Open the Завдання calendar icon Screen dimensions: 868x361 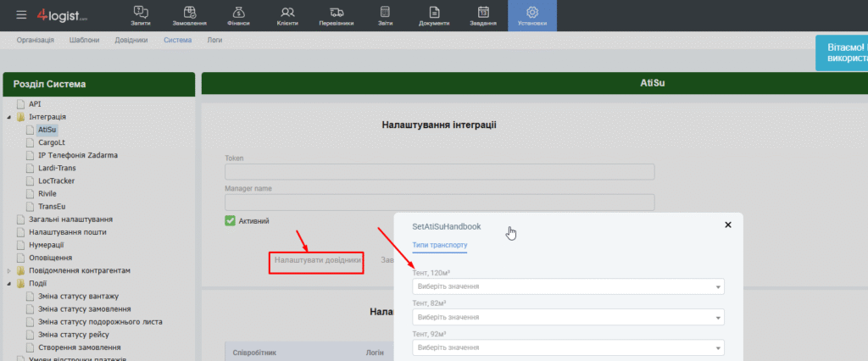[483, 15]
